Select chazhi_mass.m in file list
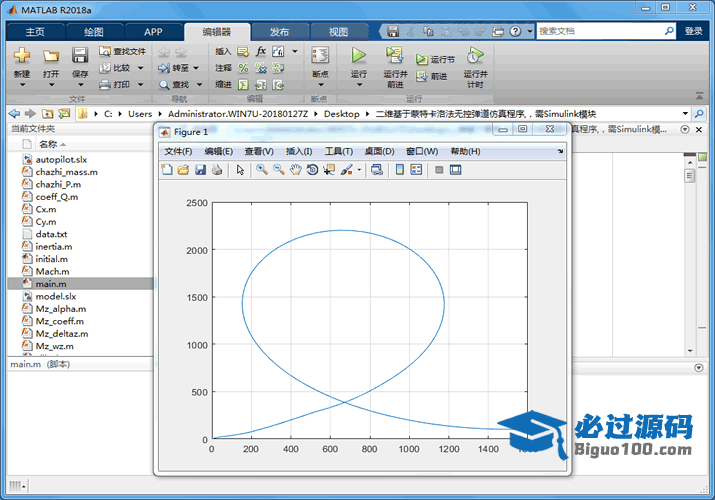 pyautogui.click(x=67, y=172)
